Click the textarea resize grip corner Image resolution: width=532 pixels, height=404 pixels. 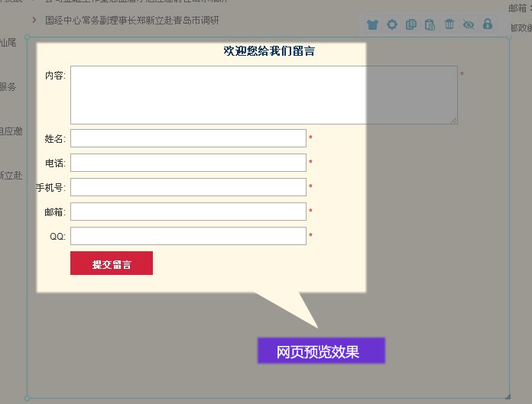click(x=454, y=121)
